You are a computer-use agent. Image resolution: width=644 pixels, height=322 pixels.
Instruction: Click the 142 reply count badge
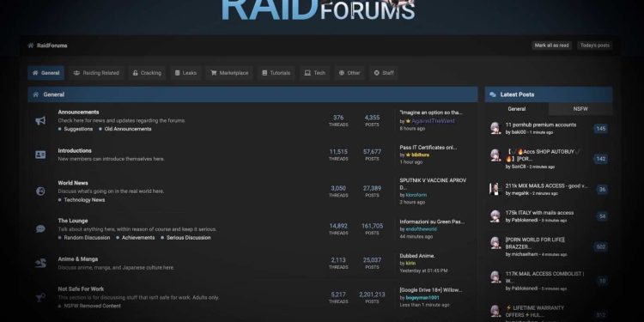[601, 159]
